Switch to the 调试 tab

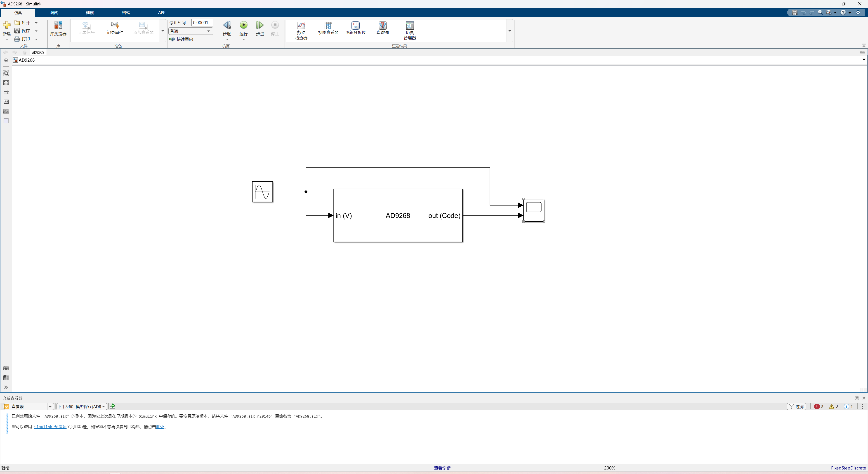(x=54, y=12)
